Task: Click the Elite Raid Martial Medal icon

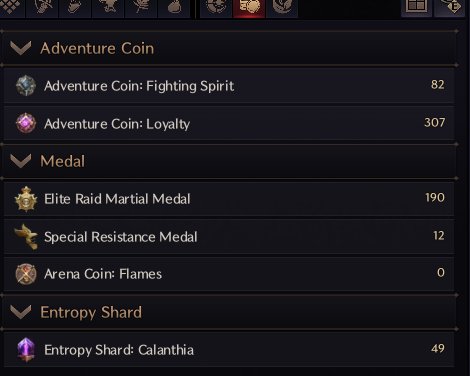Action: pyautogui.click(x=26, y=199)
